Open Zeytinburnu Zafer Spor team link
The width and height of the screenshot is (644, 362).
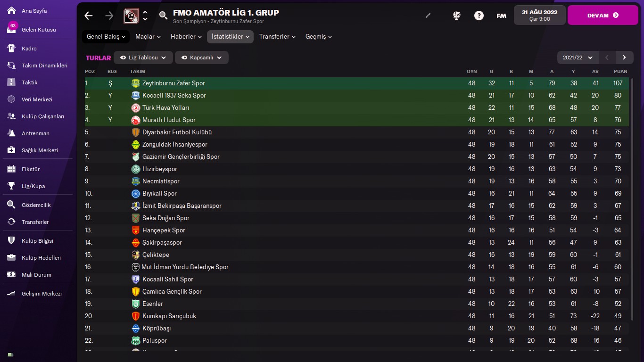[173, 83]
